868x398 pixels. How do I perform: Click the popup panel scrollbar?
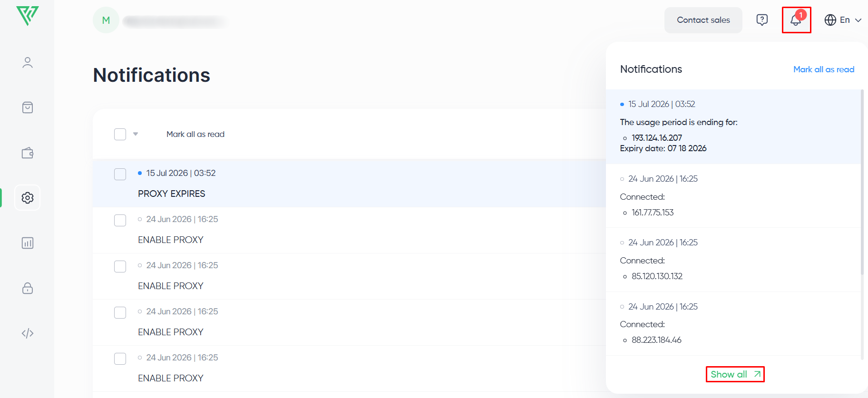coord(862,182)
